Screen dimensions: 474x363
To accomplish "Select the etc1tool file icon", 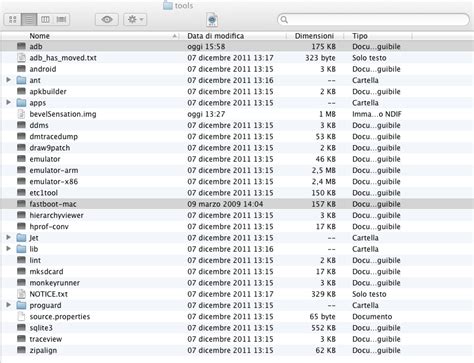I will coord(21,193).
